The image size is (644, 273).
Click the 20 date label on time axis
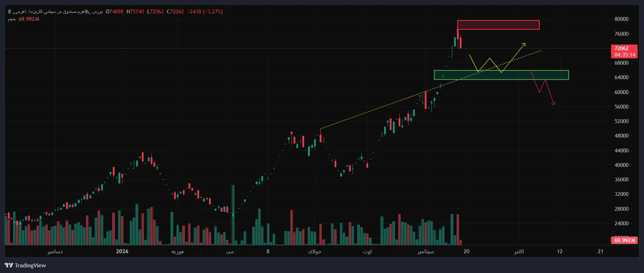pyautogui.click(x=466, y=251)
